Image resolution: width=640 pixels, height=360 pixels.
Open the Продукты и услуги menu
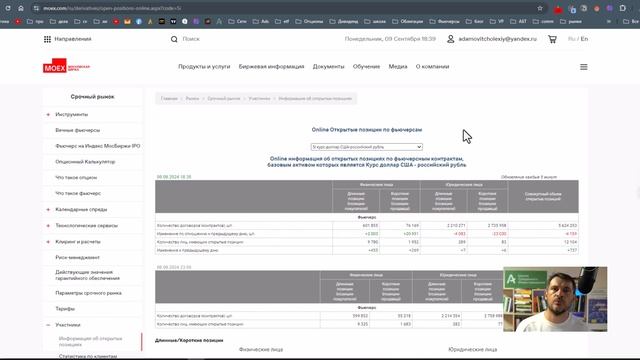coord(204,67)
